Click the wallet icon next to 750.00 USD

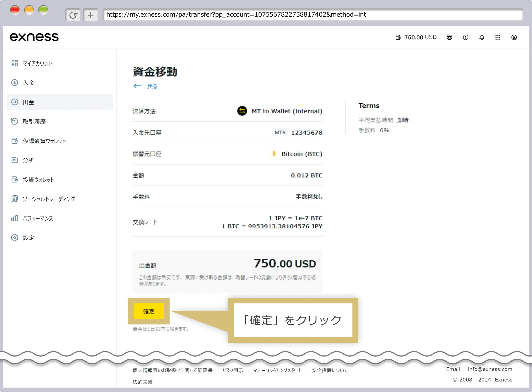(x=398, y=37)
